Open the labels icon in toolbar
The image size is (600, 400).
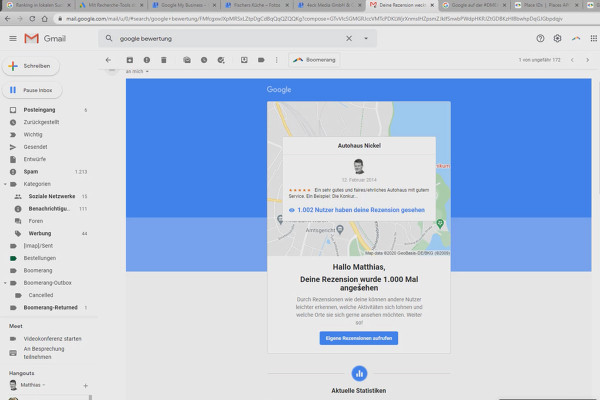pos(261,60)
